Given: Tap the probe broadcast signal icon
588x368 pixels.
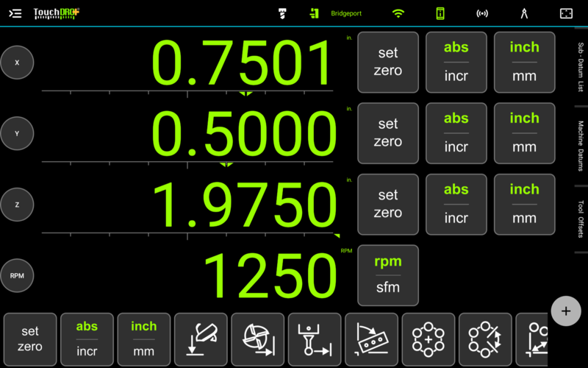Looking at the screenshot, I should tap(482, 13).
